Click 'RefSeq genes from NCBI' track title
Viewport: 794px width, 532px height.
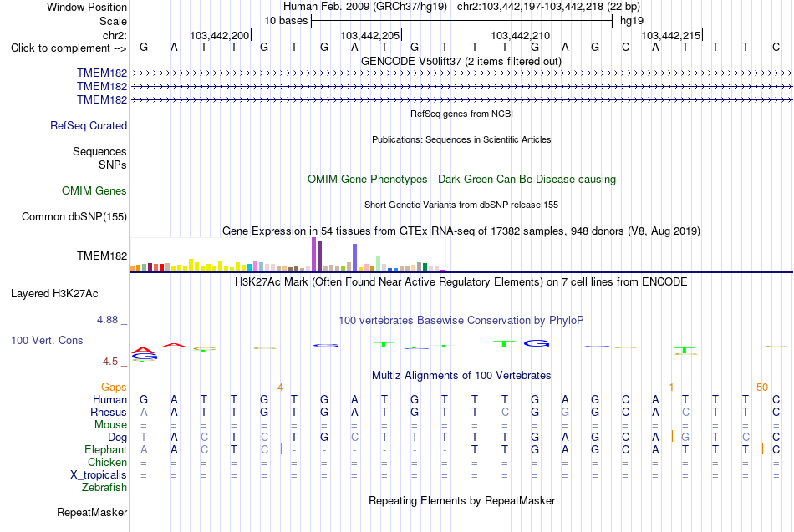coord(461,114)
